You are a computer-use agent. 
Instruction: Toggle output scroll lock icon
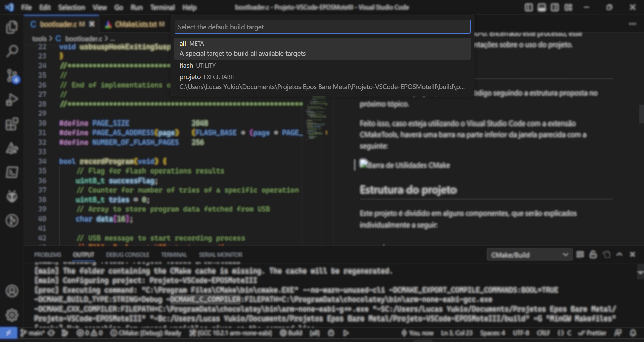pos(593,254)
